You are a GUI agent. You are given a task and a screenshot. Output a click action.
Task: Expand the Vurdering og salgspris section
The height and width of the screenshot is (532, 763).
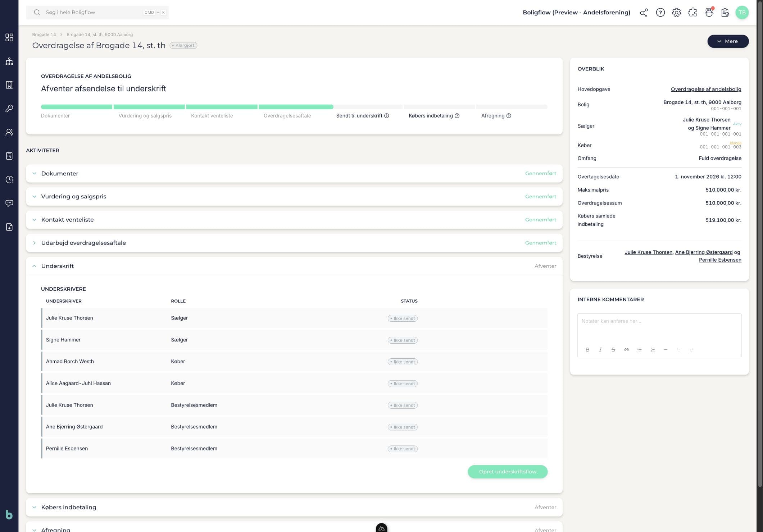(294, 197)
